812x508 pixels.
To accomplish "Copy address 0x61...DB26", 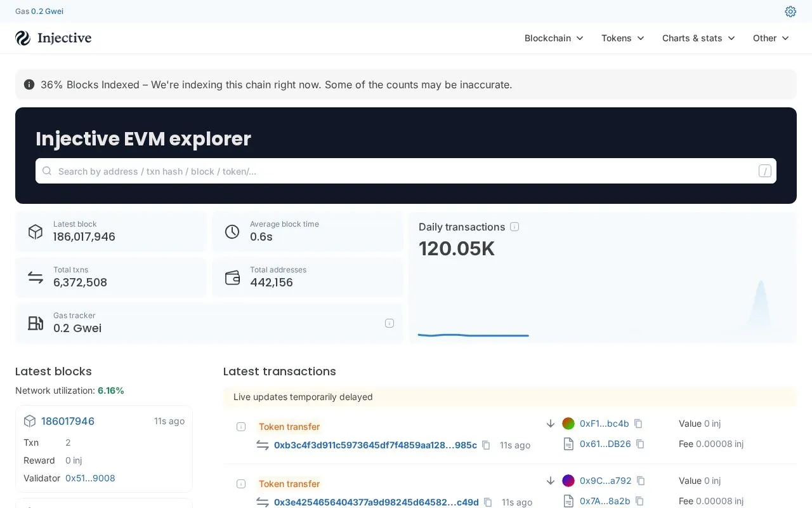I will pos(640,444).
